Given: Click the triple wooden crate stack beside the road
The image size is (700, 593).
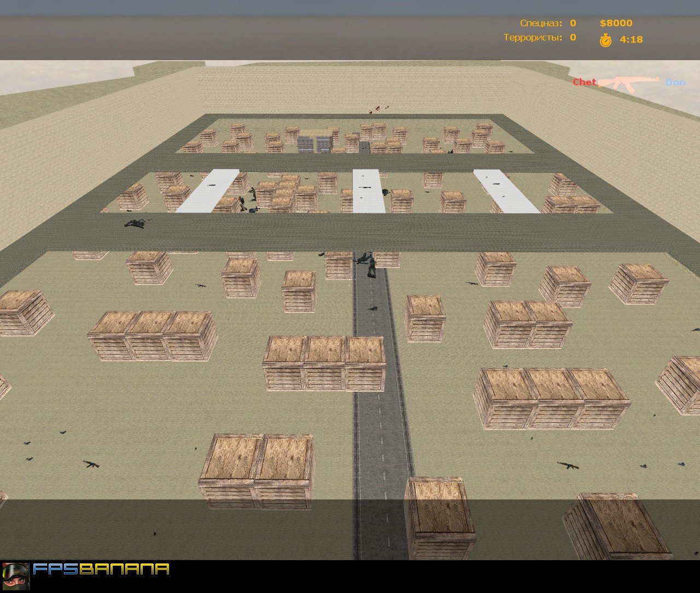Looking at the screenshot, I should point(324,364).
